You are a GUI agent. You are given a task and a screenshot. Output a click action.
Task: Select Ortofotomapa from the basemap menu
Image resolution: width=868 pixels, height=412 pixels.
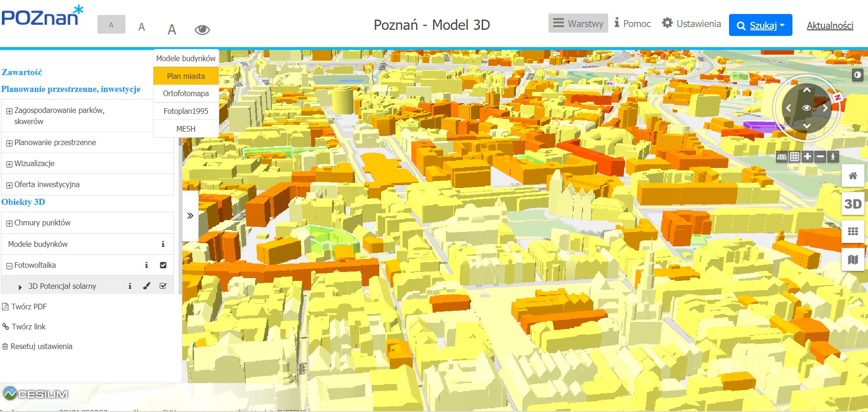186,93
